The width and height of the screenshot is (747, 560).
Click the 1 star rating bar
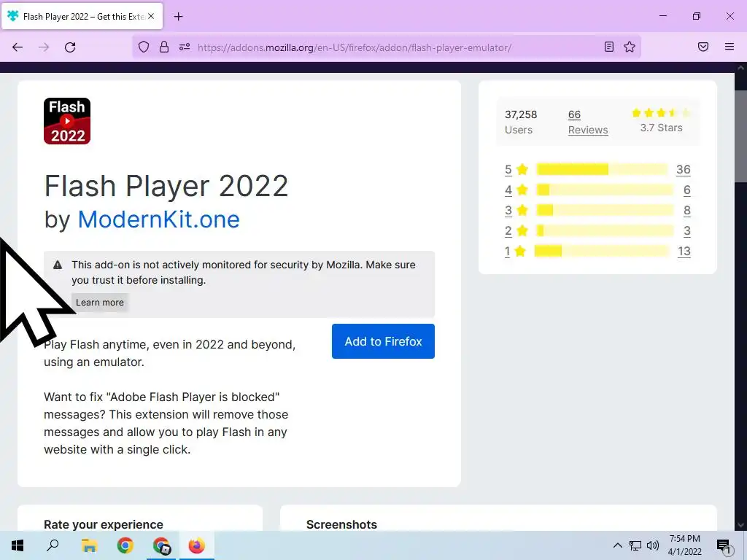[602, 251]
